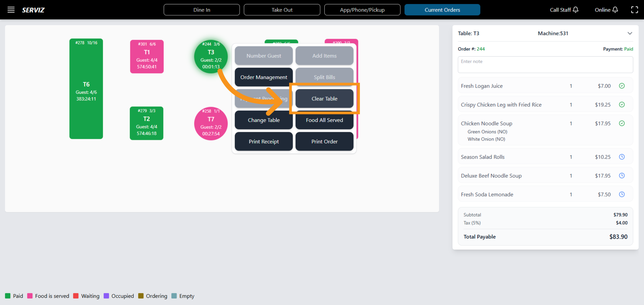644x305 pixels.
Task: Click the Call Staff bell icon
Action: pyautogui.click(x=576, y=10)
